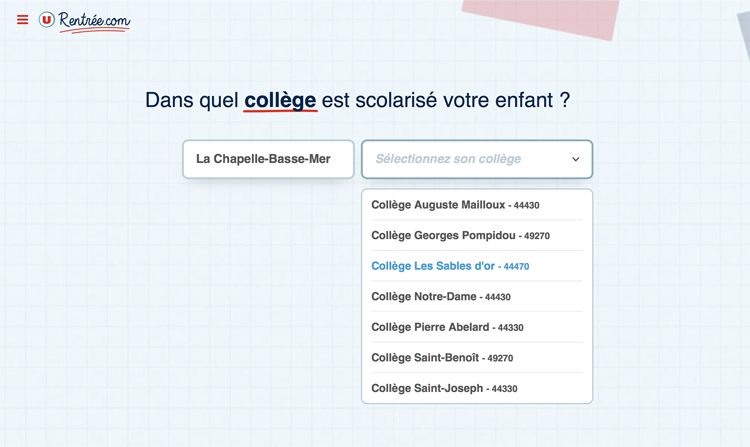
Task: Click the circular U brand icon
Action: click(x=47, y=20)
